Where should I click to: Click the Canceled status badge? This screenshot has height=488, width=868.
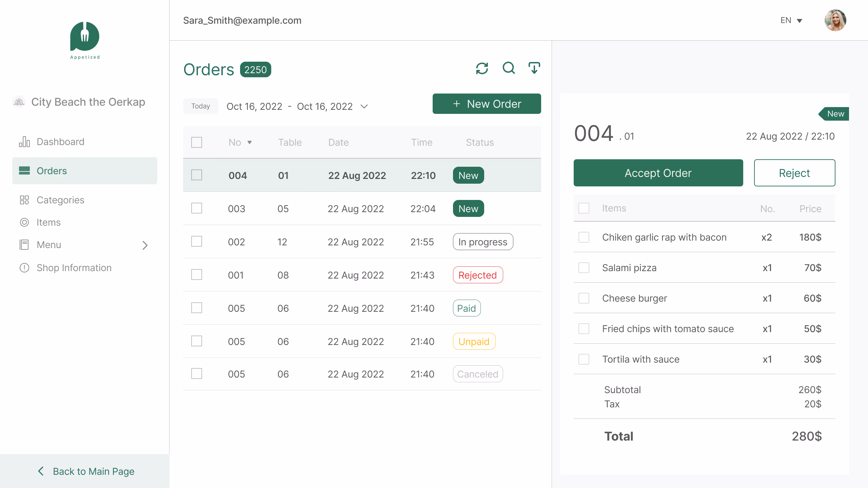click(478, 374)
